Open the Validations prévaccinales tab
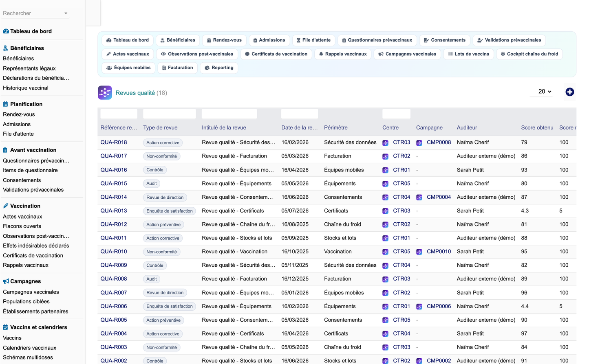589x364 pixels. [510, 40]
